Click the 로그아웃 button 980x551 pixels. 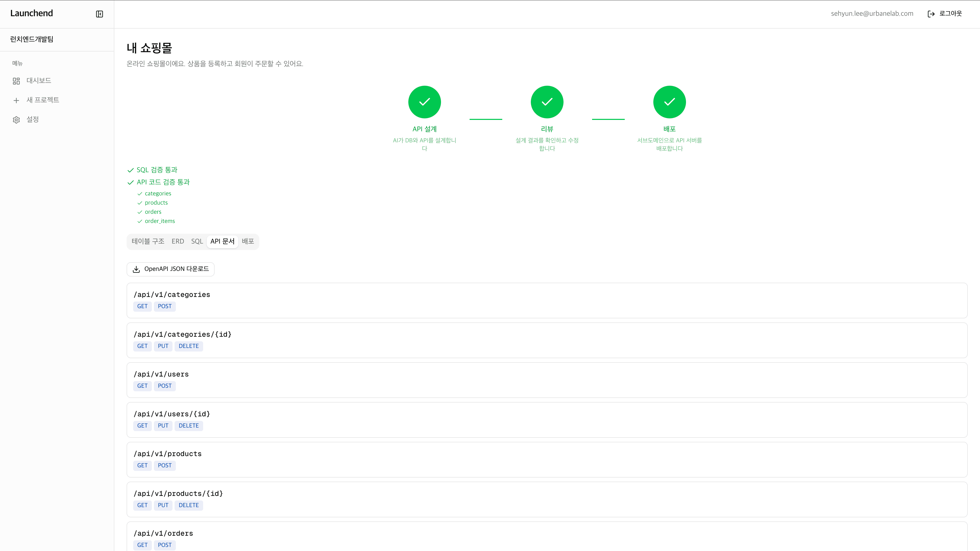click(x=945, y=14)
